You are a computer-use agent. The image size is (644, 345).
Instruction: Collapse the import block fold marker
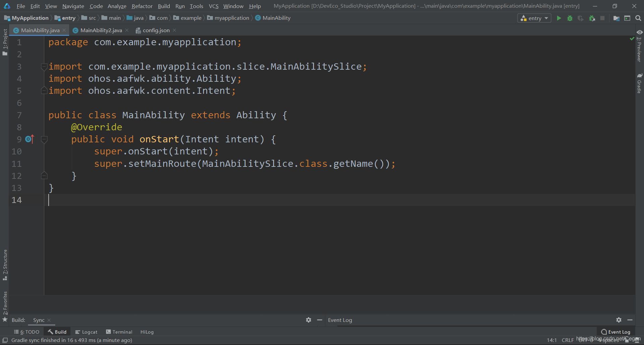[x=44, y=67]
